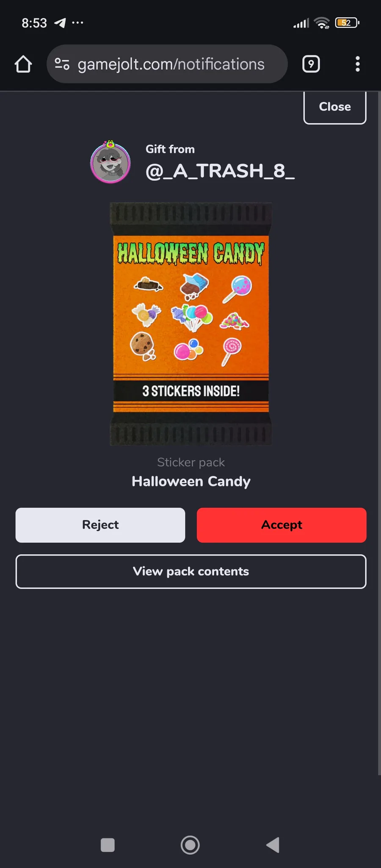Tap the browser home icon
This screenshot has width=381, height=868.
click(x=23, y=64)
